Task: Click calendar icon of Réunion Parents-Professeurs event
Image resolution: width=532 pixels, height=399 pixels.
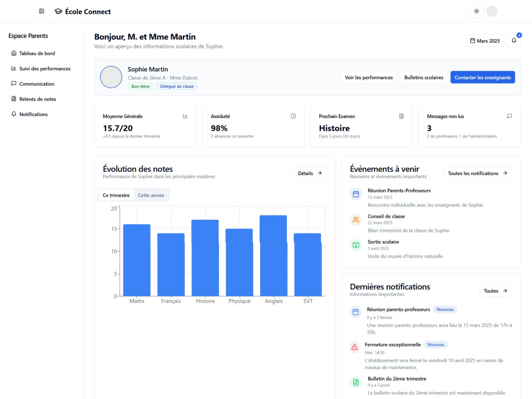Action: point(356,194)
